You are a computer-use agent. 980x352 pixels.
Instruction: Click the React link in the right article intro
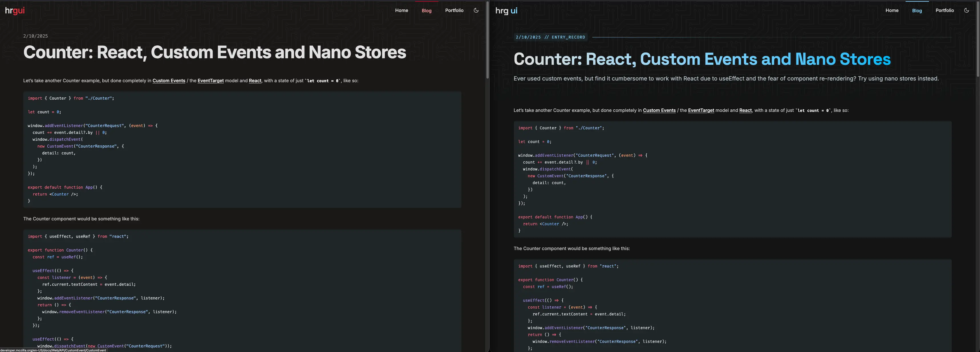(745, 110)
